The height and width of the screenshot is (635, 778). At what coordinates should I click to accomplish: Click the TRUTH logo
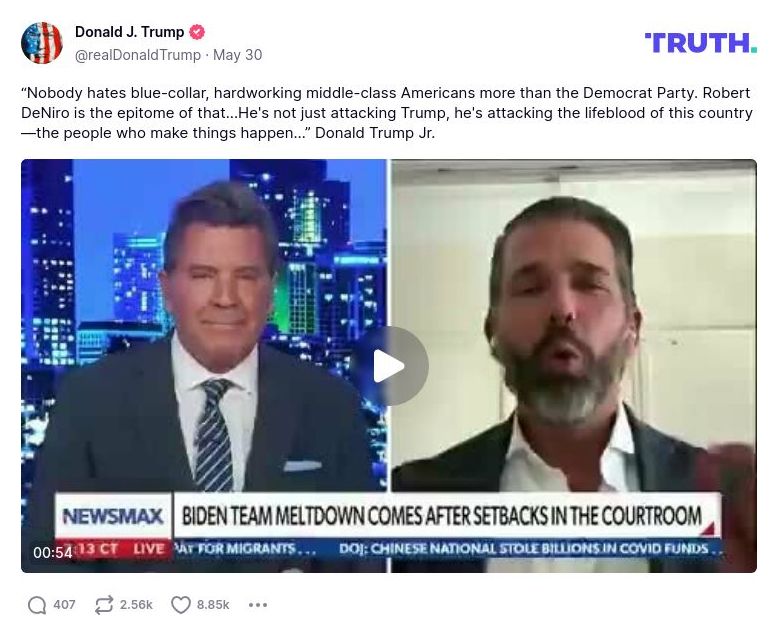click(x=701, y=43)
